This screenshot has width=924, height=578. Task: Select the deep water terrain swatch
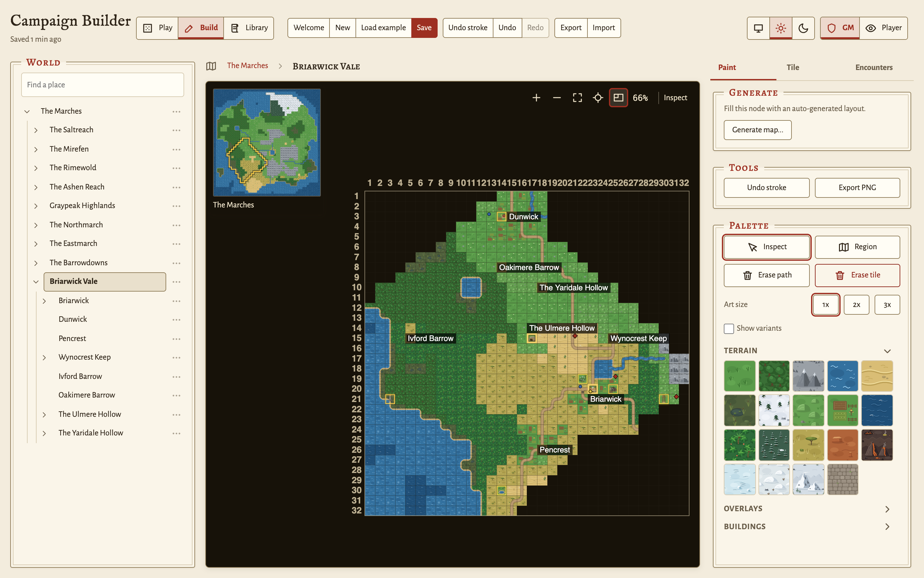(877, 410)
